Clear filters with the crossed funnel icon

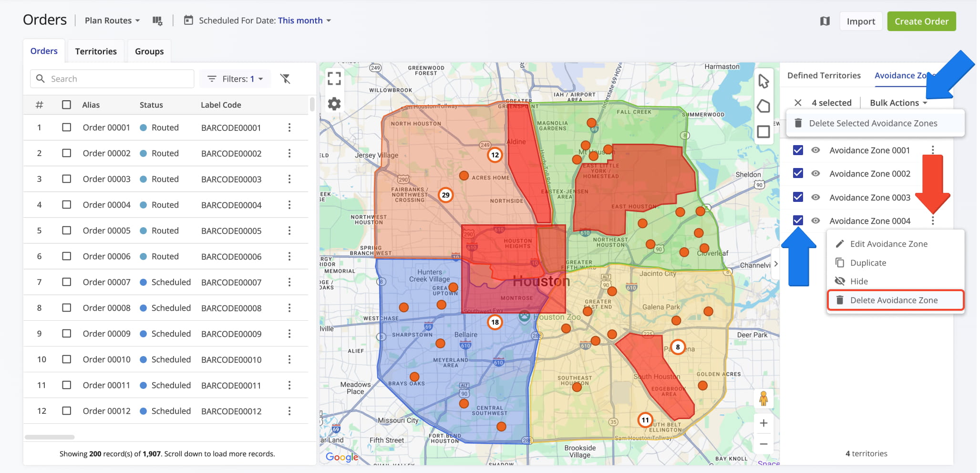285,79
